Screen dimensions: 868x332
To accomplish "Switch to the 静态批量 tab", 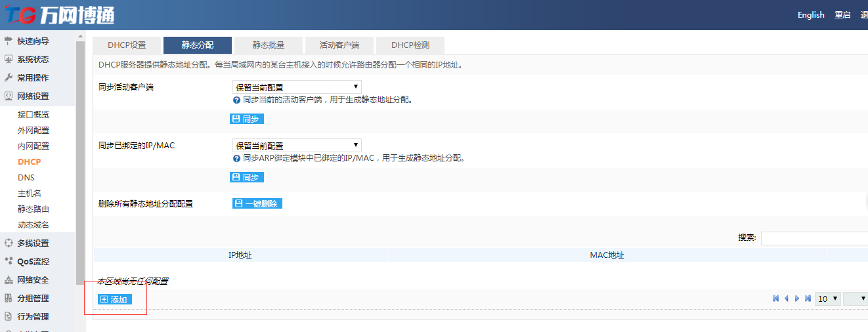I will [269, 45].
